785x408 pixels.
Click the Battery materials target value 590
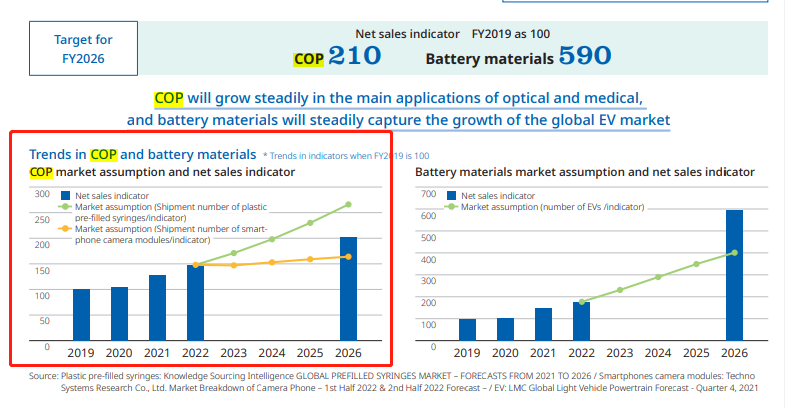585,56
